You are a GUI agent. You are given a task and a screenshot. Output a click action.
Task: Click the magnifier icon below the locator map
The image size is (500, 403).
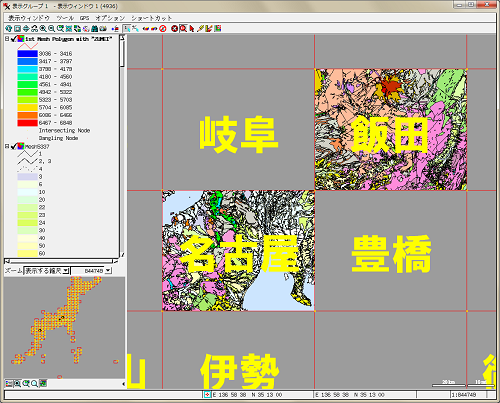[34, 384]
